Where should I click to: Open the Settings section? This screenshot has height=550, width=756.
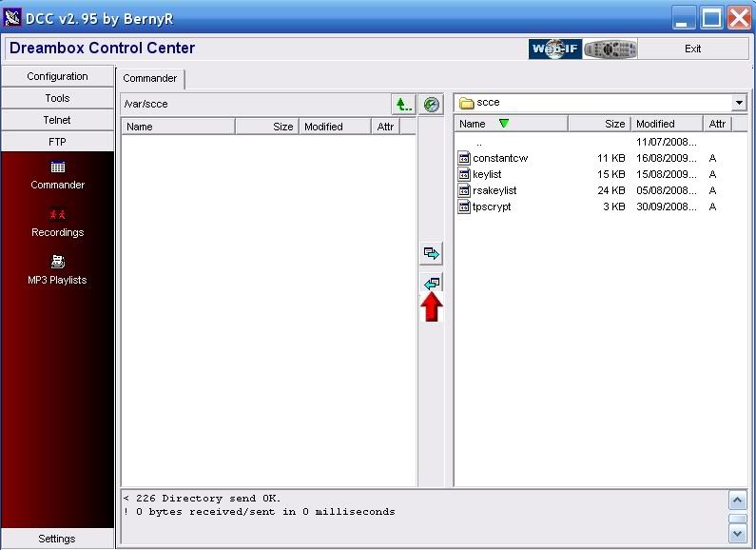[57, 539]
